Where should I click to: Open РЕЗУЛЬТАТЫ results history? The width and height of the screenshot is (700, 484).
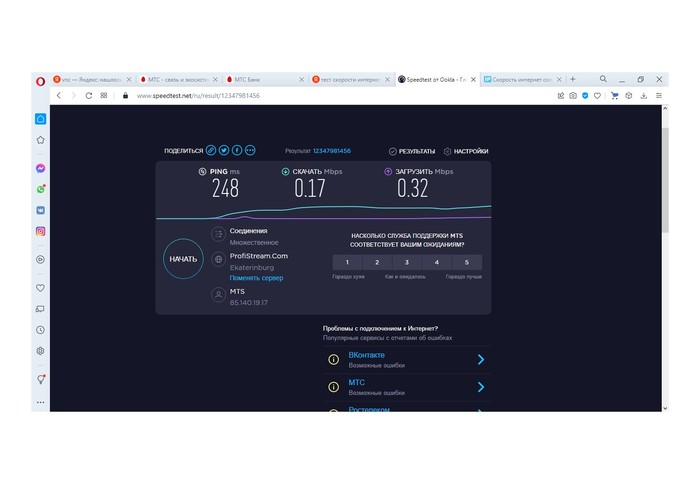[412, 151]
